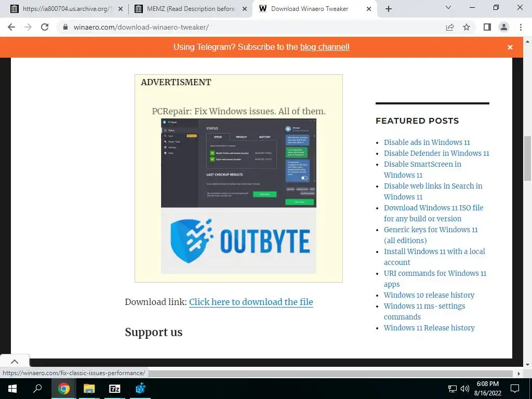The image size is (532, 399).
Task: Click the Outbyte logo image
Action: [238, 241]
